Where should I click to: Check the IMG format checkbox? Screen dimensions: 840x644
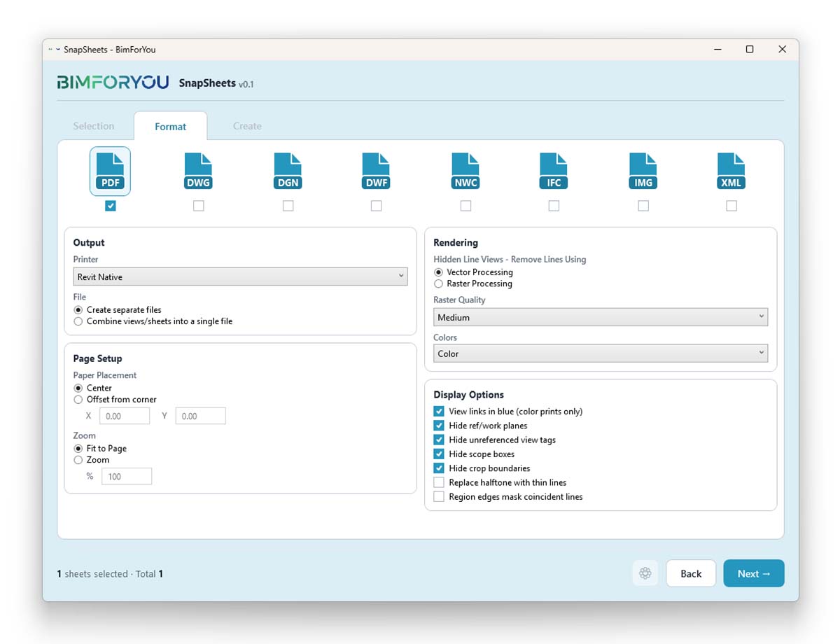tap(643, 206)
